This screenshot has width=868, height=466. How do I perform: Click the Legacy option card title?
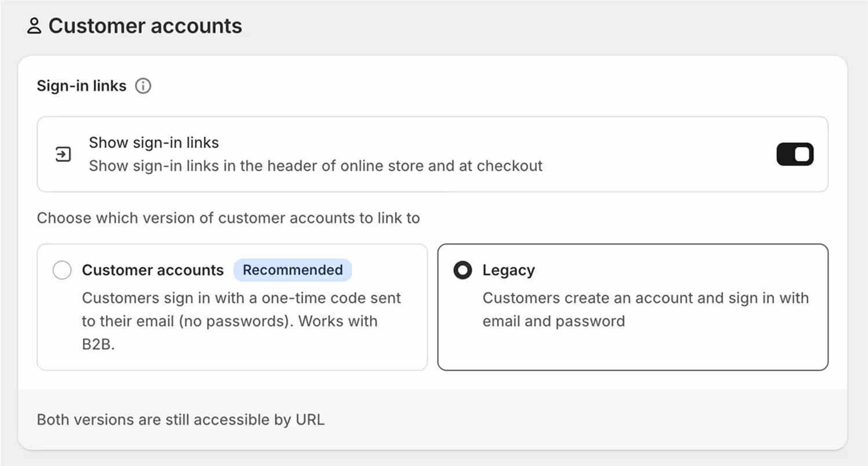[x=508, y=270]
